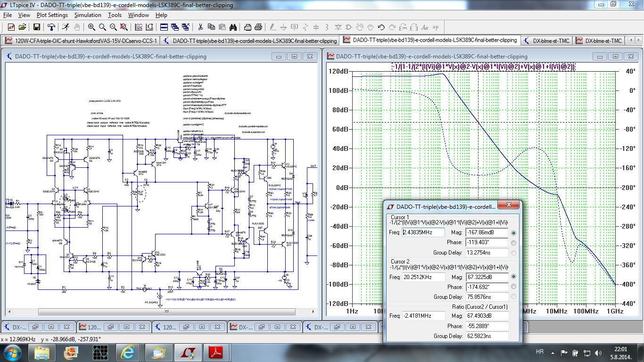
Task: Open the Plot Settings menu
Action: pyautogui.click(x=52, y=15)
